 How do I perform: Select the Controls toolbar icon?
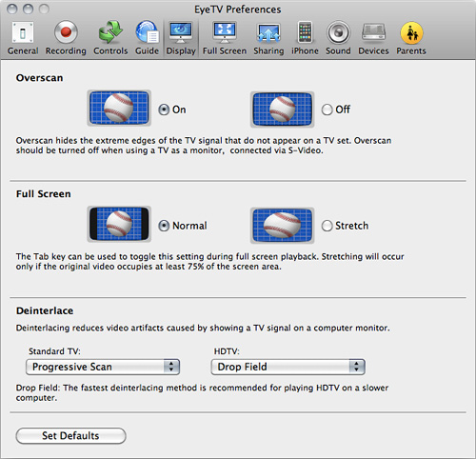[x=110, y=38]
